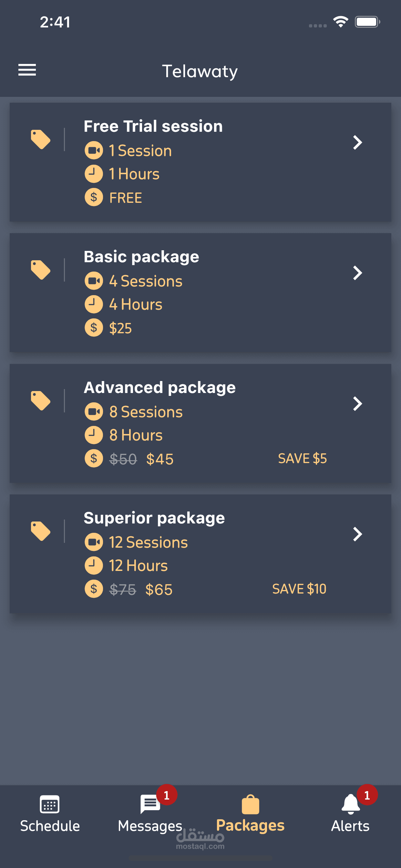Tap the dollar icon beside $65 price
The height and width of the screenshot is (868, 401).
coord(94,589)
